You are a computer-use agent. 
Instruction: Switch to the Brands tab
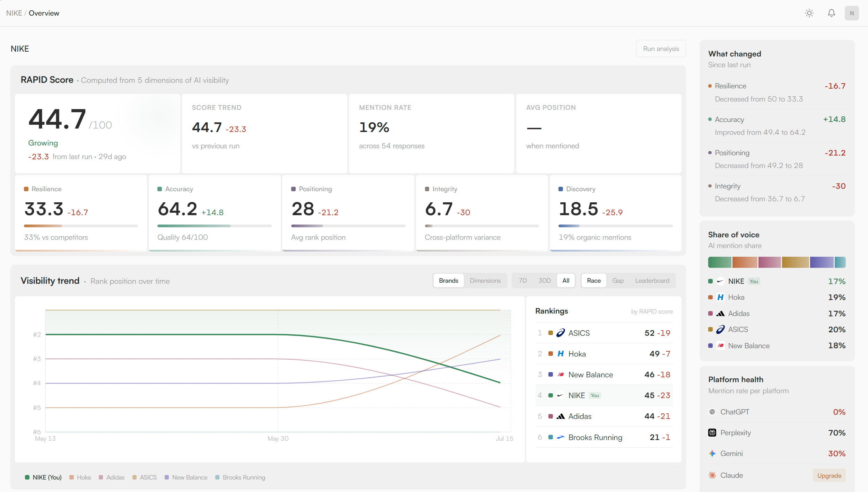point(449,281)
